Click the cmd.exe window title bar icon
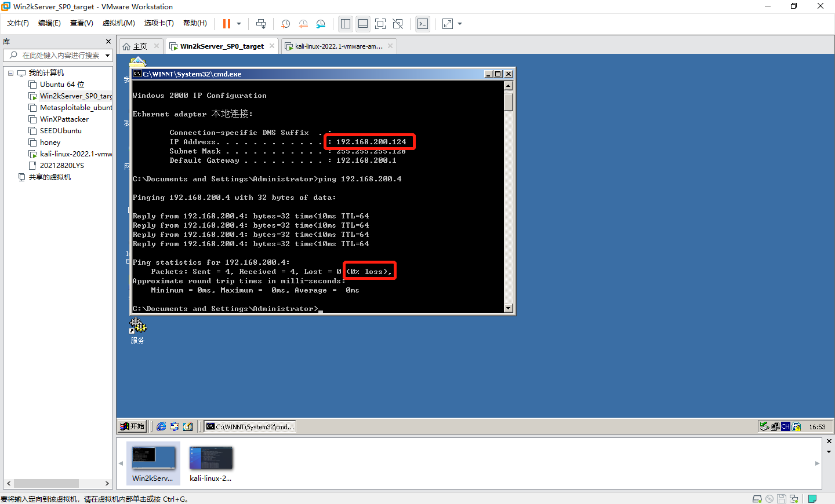Screen dimensions: 835x504 [137, 74]
